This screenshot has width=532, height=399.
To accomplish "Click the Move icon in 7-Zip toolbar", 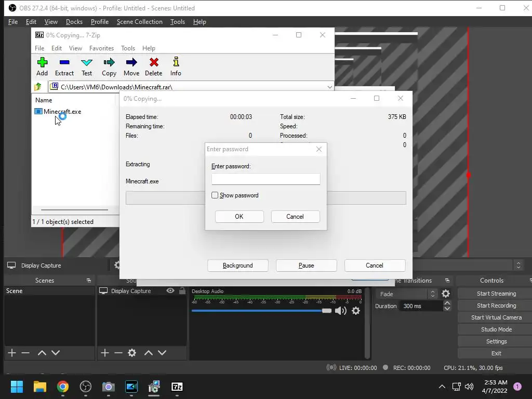I will [x=131, y=62].
